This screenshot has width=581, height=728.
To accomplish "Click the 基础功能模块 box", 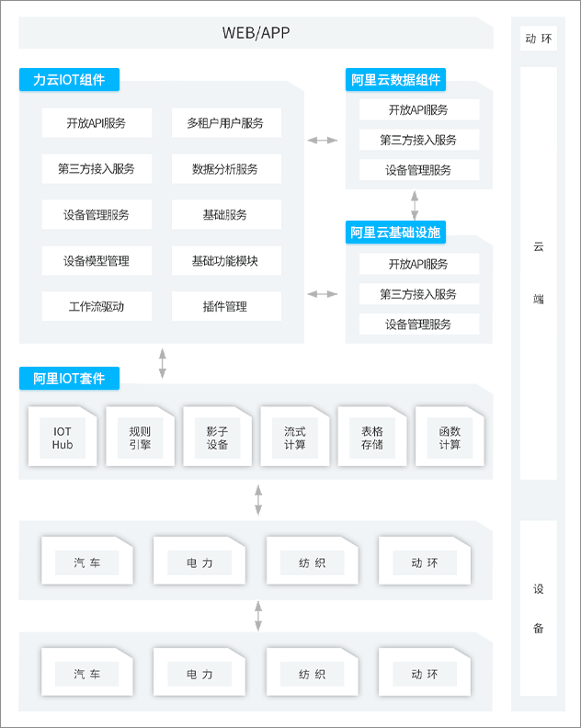I will point(225,261).
